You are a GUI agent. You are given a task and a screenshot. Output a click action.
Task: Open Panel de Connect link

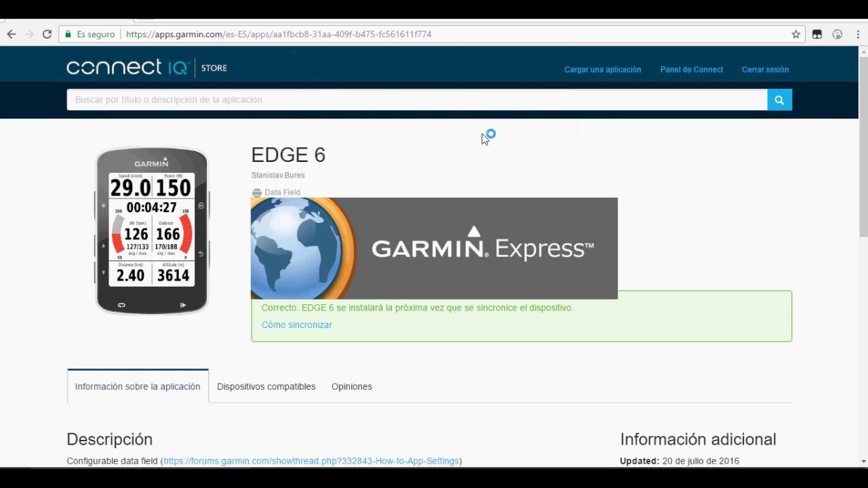[x=692, y=70]
